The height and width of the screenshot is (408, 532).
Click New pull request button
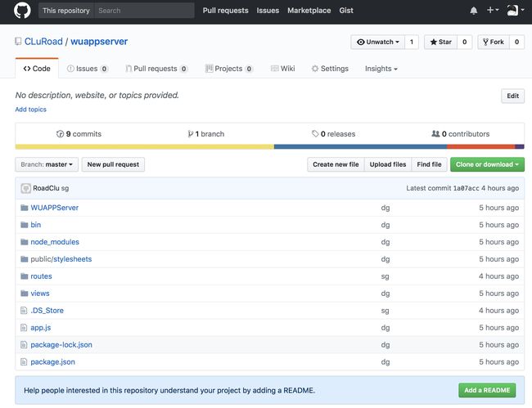pyautogui.click(x=113, y=164)
